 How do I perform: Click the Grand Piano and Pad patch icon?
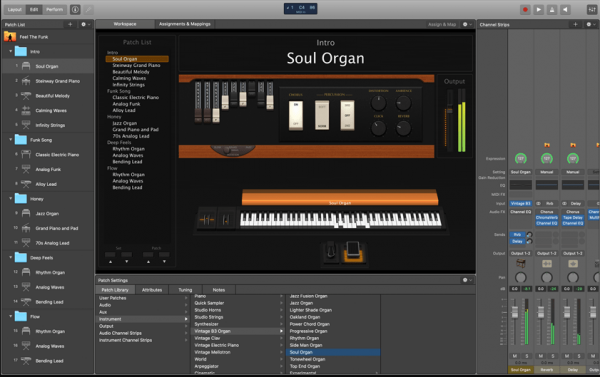click(x=26, y=228)
